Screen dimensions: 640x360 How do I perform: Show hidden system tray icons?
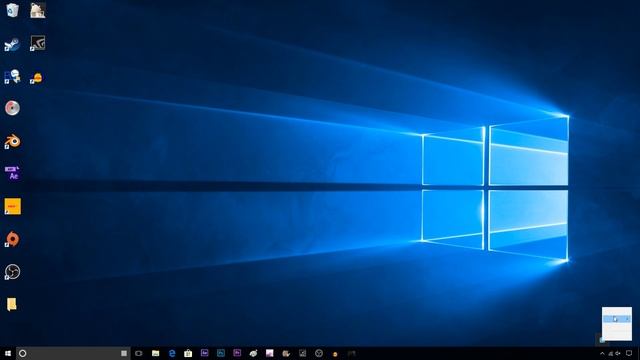coord(602,353)
